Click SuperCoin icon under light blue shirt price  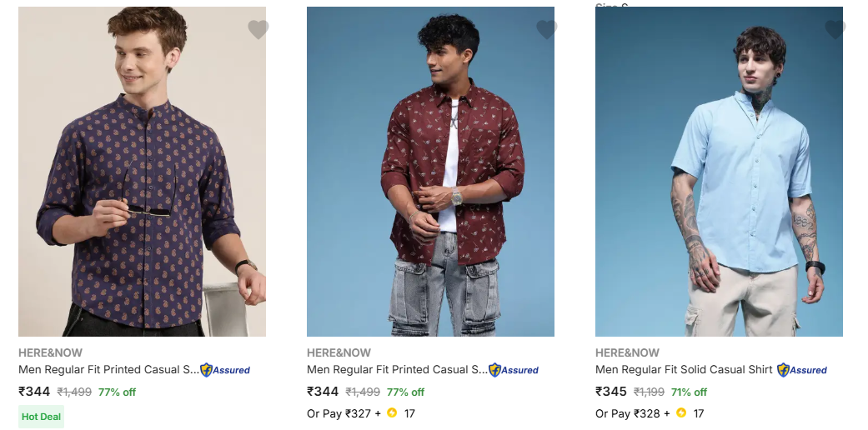[x=681, y=413]
